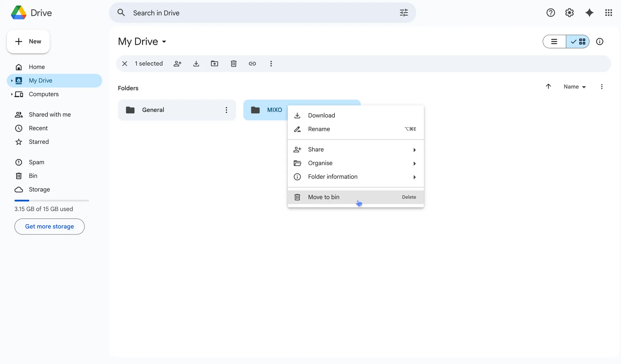This screenshot has width=621, height=364.
Task: Open the Name sort dropdown
Action: pos(575,87)
